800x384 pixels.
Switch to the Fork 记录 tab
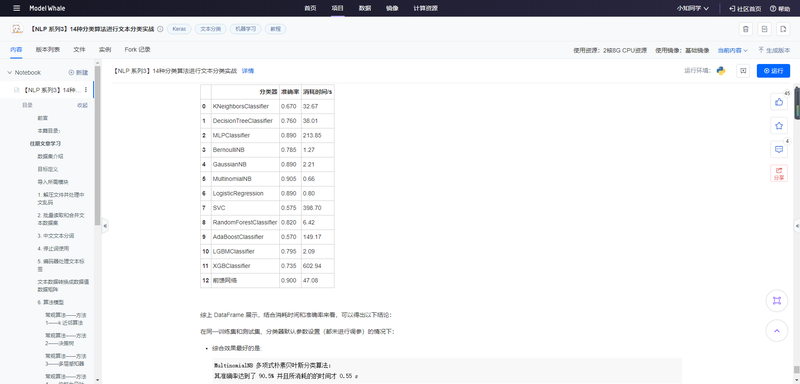pos(138,49)
